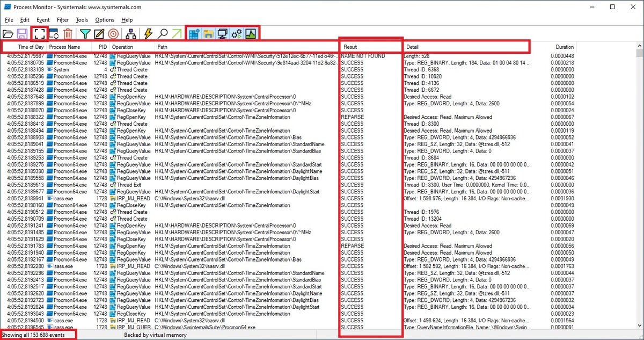Click the C:\Windows\SysinternalsSuite\Procmon64.exe path

pyautogui.click(x=205, y=327)
